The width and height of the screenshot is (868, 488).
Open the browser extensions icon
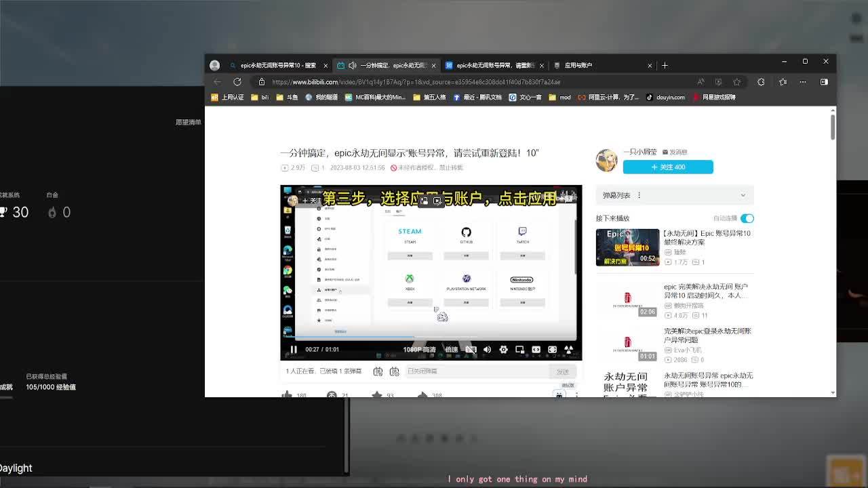click(761, 82)
